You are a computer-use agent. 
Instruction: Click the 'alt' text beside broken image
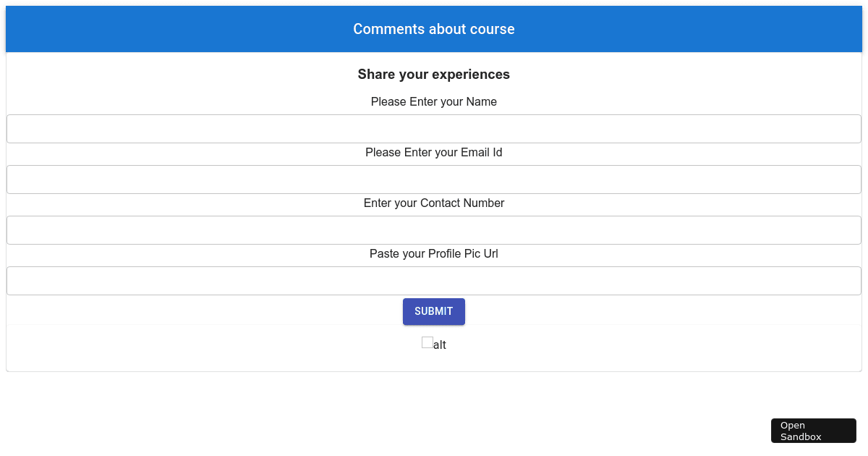[440, 345]
